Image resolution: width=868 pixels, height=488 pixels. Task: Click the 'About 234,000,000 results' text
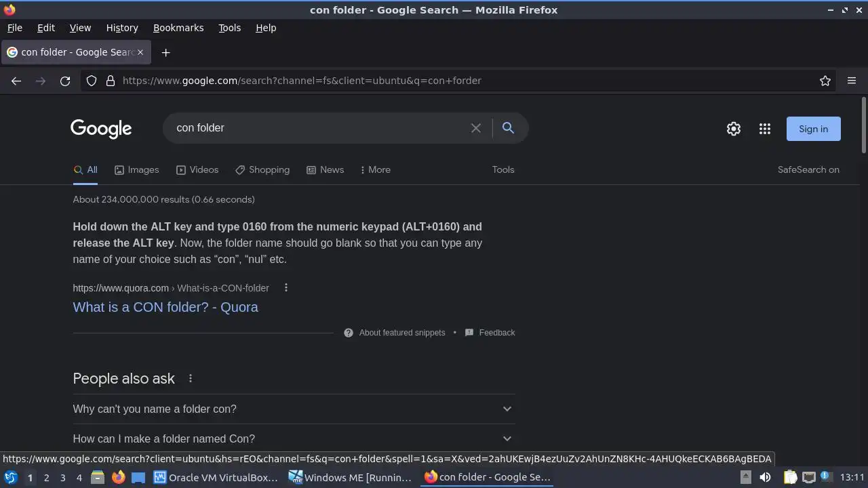(x=163, y=199)
